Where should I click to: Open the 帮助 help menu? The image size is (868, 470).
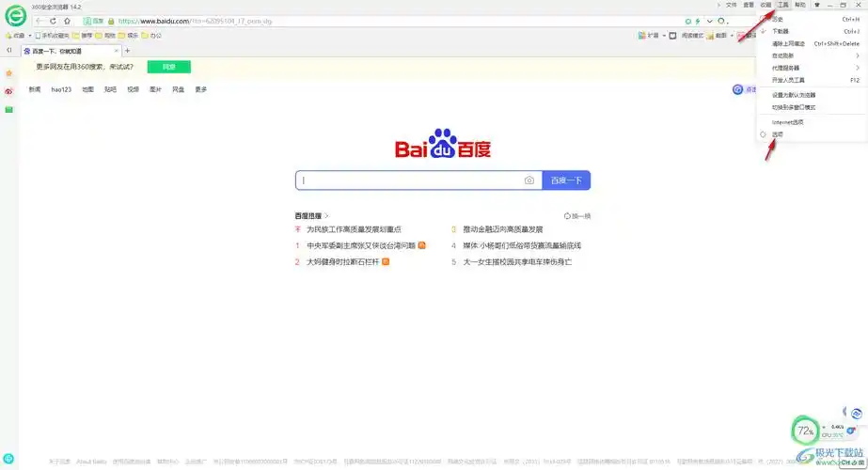pos(800,5)
